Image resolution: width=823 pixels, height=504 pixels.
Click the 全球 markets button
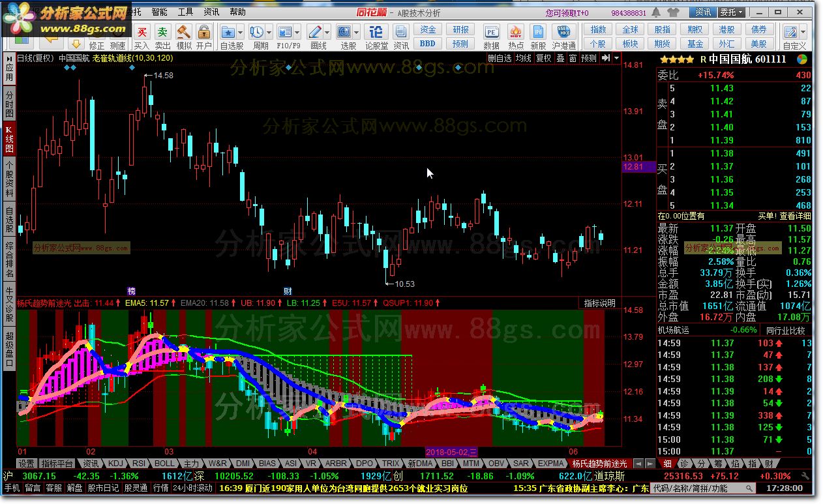pyautogui.click(x=630, y=29)
